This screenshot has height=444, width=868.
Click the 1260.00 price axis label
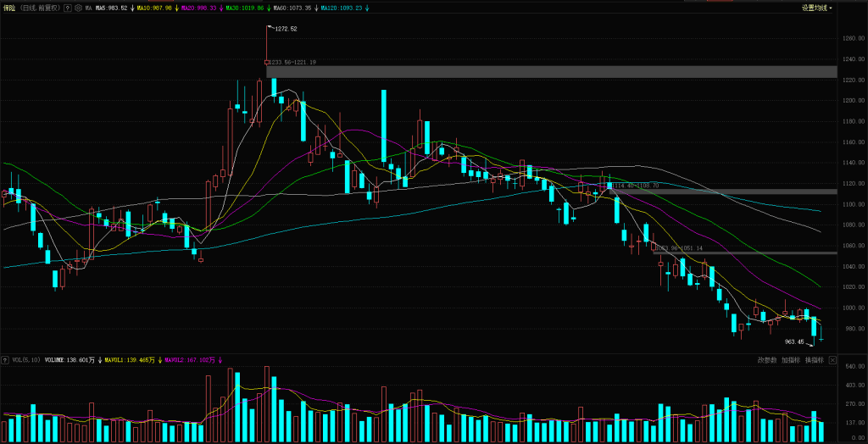853,39
